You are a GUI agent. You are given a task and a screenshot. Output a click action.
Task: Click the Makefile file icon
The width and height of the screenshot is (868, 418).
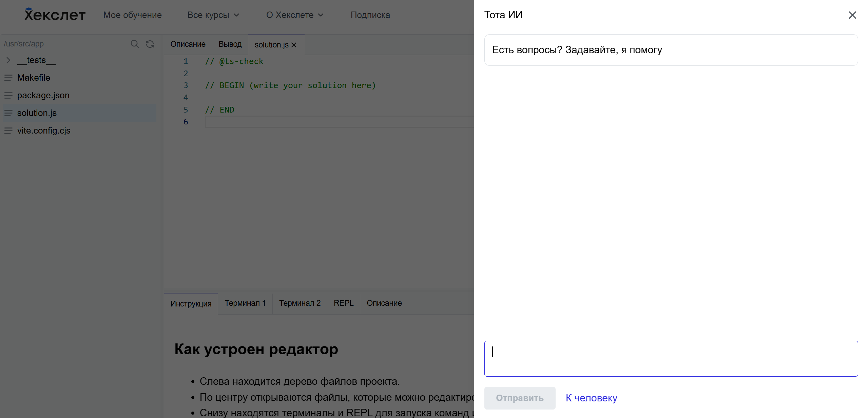(8, 78)
